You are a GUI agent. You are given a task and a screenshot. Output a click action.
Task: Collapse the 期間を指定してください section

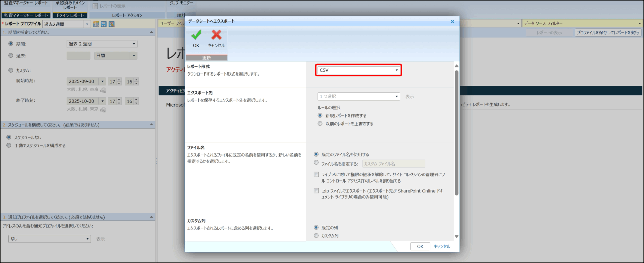[151, 32]
